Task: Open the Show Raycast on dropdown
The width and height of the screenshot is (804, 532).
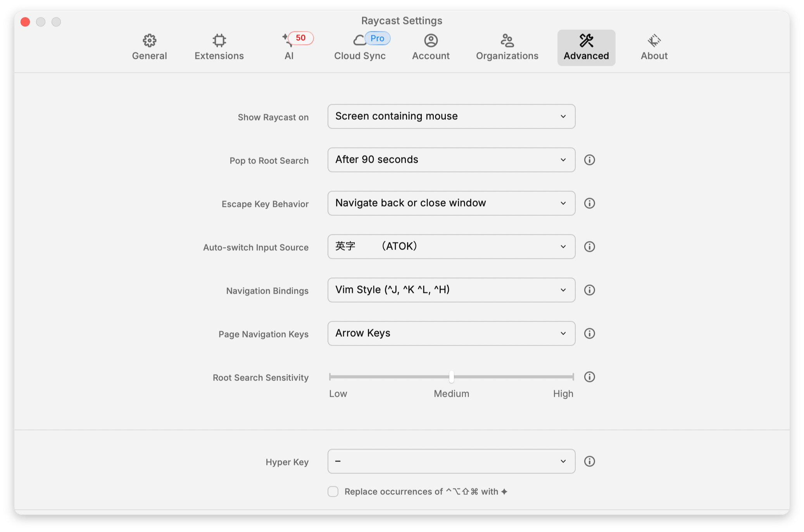Action: 451,117
